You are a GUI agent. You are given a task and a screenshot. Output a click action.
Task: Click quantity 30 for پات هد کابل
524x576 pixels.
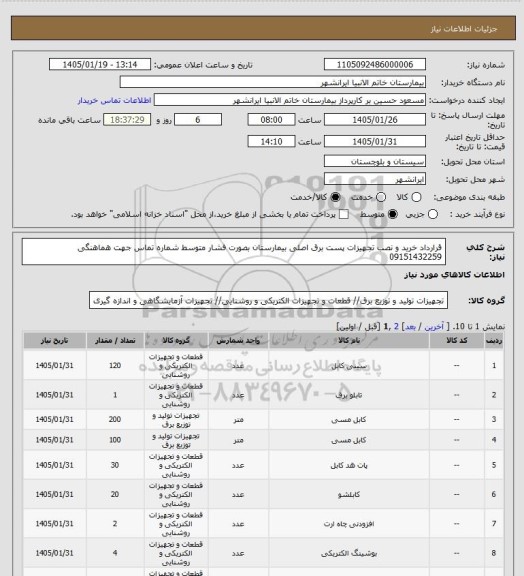115,465
